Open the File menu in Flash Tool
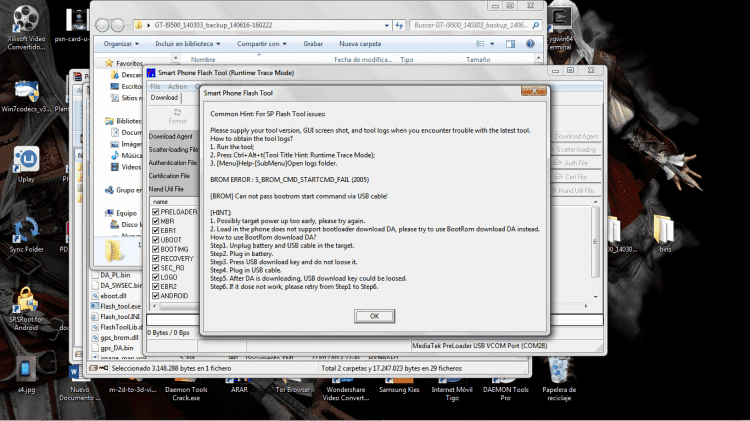Image resolution: width=750 pixels, height=421 pixels. [x=155, y=87]
